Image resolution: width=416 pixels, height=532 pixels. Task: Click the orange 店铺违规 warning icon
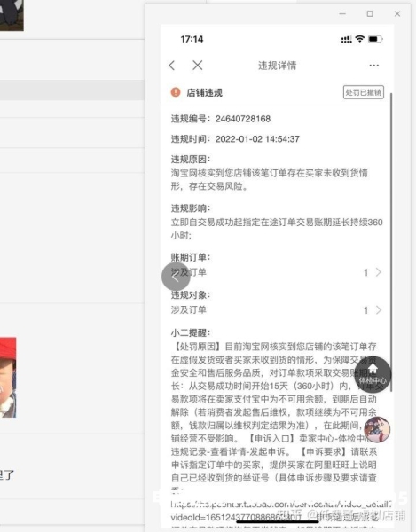[x=176, y=92]
